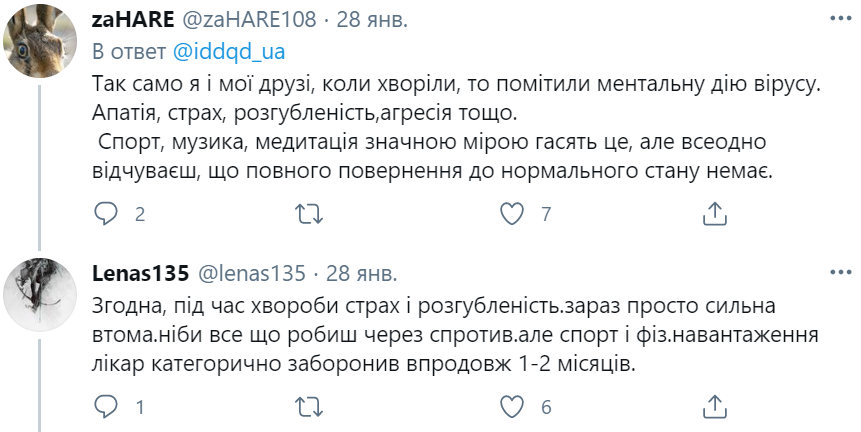Reply to Lenas135's tweet
861x432 pixels.
(106, 406)
